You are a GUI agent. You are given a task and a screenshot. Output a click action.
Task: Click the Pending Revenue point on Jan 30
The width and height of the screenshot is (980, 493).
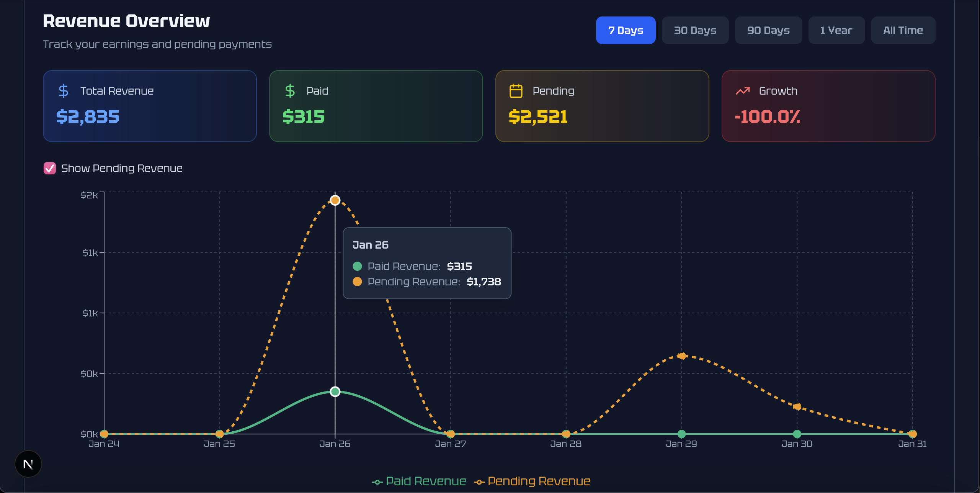(797, 406)
